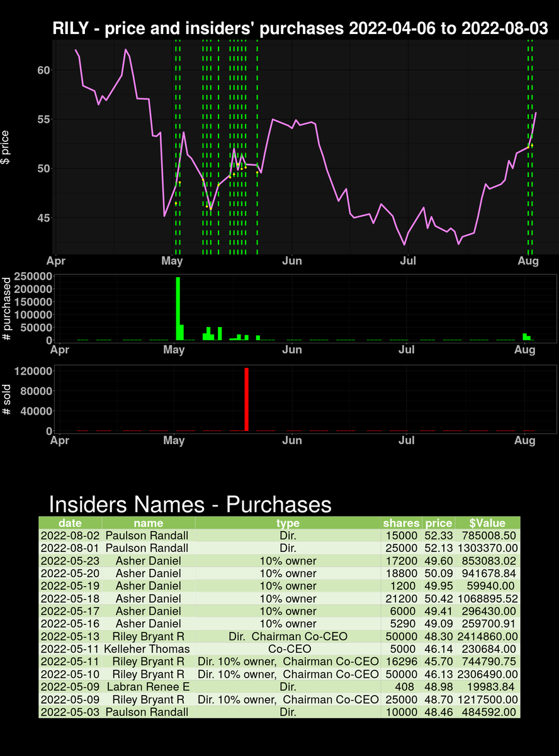Click the shares value '17200'
Image resolution: width=559 pixels, height=756 pixels.
tap(401, 561)
